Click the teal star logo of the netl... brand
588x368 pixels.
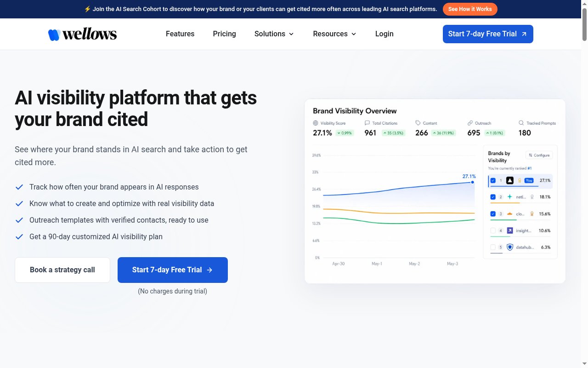point(509,197)
